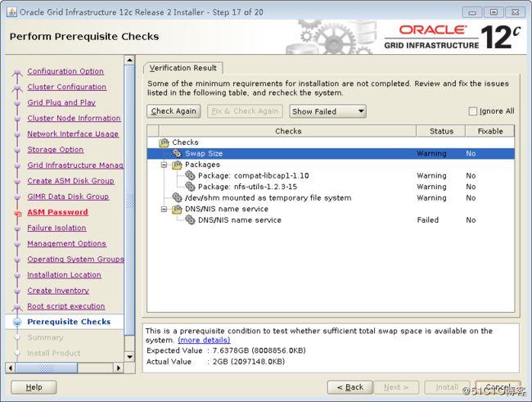Go to Network Interface Usage step

(x=73, y=133)
